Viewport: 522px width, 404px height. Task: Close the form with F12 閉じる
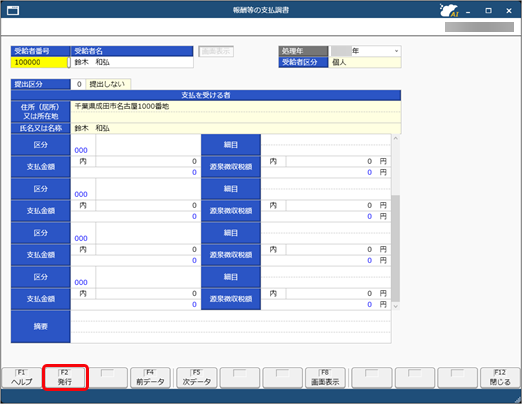(500, 377)
